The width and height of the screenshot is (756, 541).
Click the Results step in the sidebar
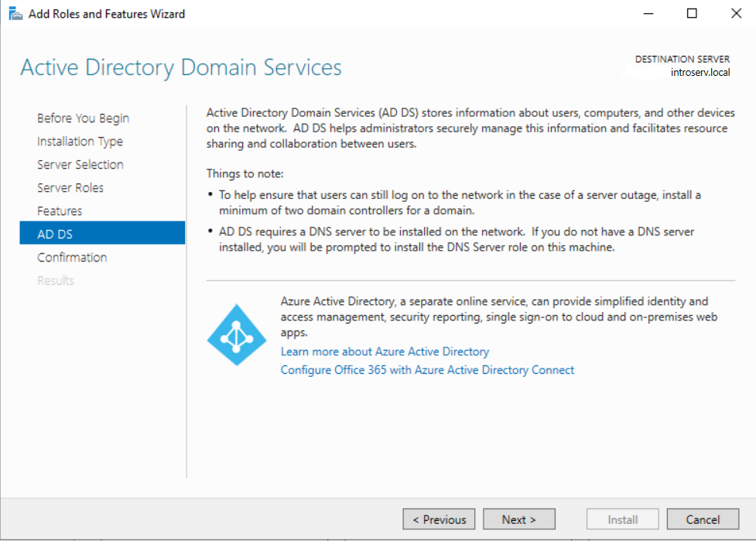(x=55, y=280)
